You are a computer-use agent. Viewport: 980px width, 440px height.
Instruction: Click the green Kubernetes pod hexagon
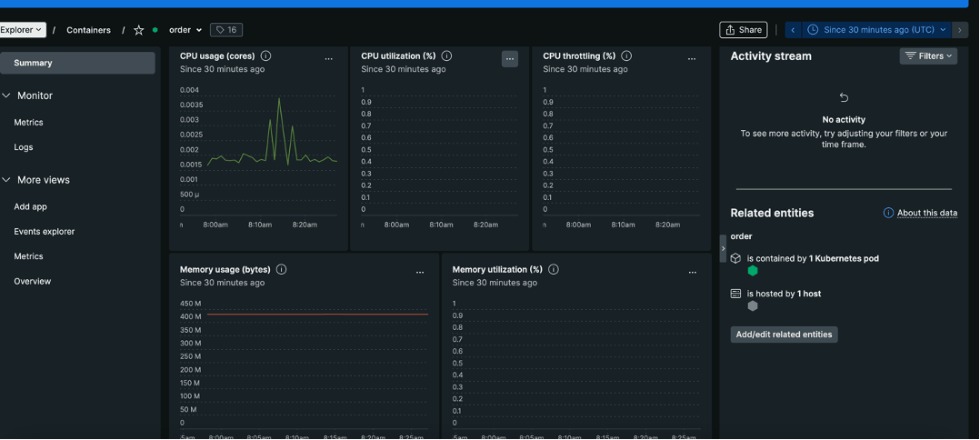pyautogui.click(x=753, y=271)
